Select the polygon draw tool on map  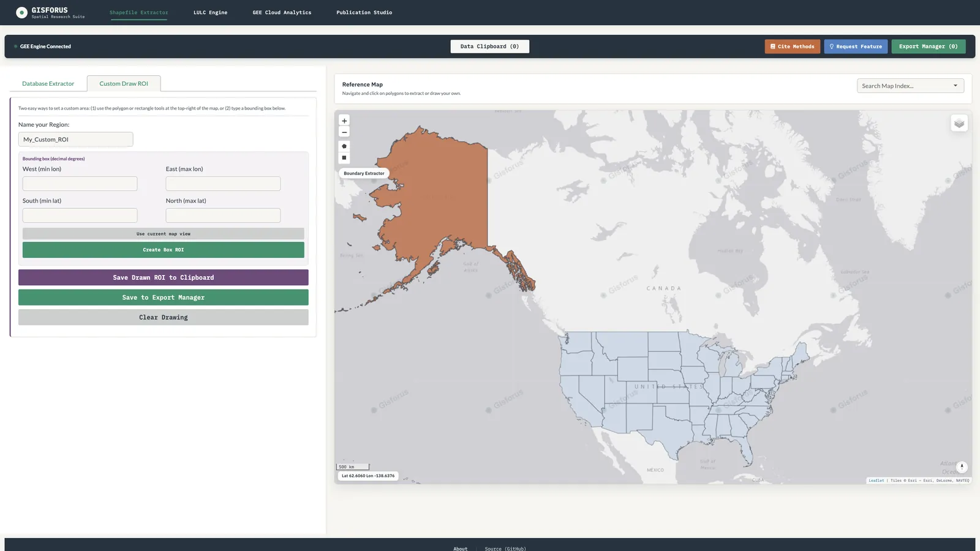point(344,146)
